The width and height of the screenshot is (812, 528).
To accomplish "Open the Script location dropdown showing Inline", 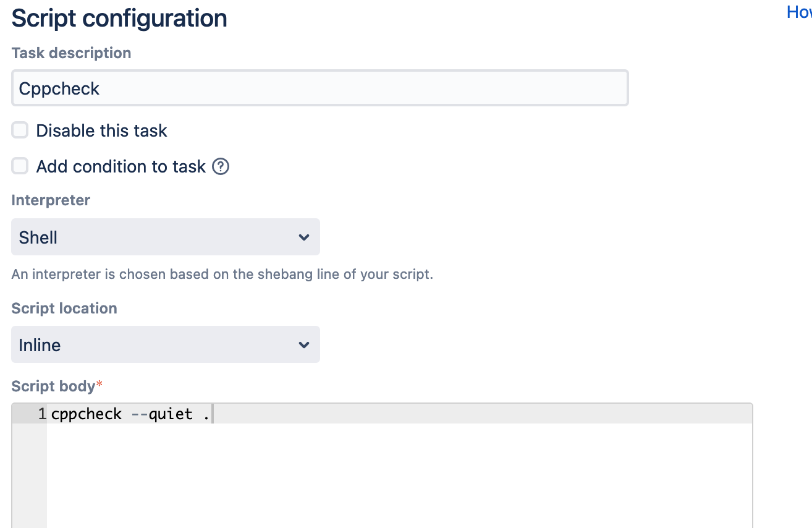I will point(165,345).
